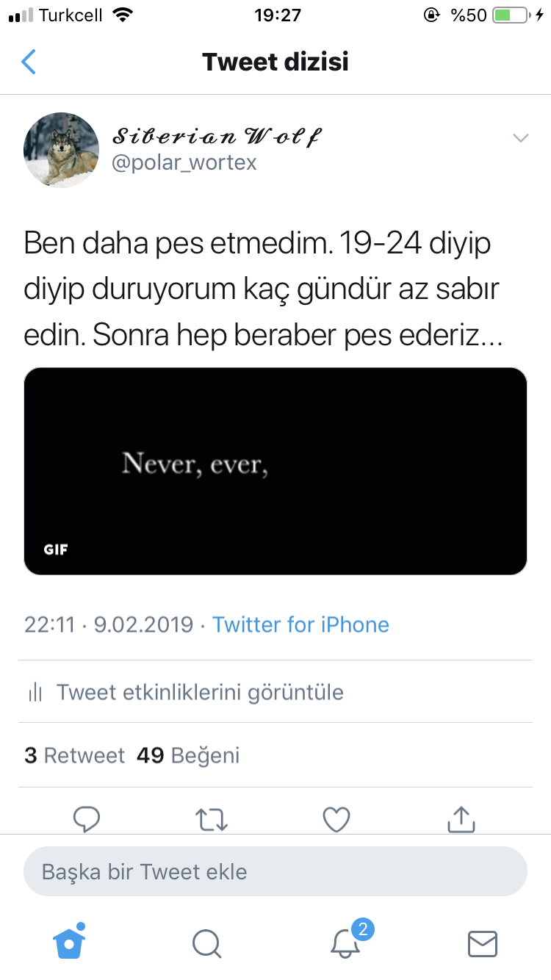Tap the share icon
This screenshot has height=980, width=551.
461,819
